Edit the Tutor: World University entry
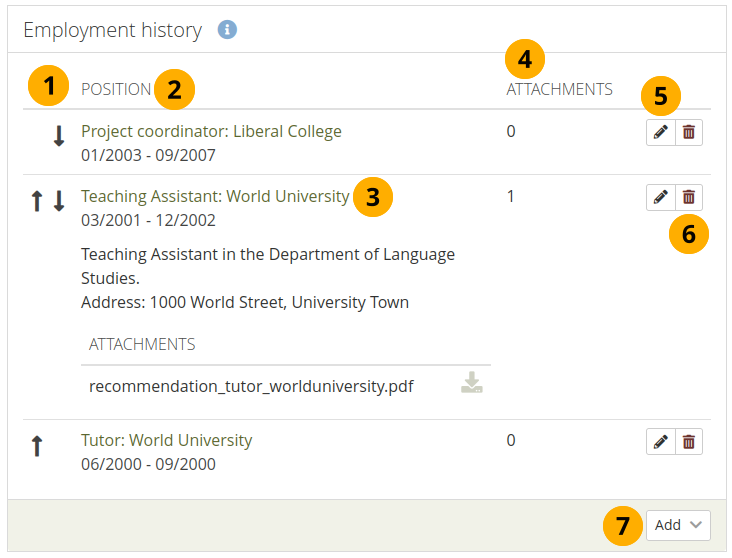Image resolution: width=732 pixels, height=558 pixels. point(660,441)
